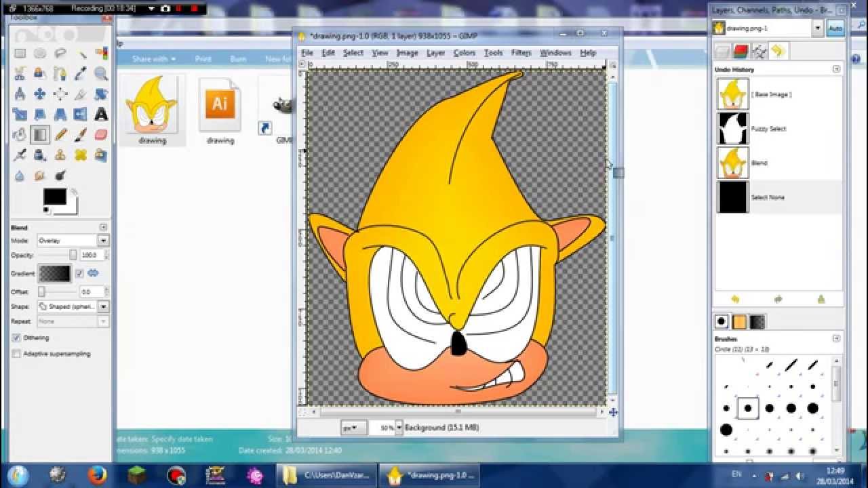Open Share with dropdown in Explorer window
The image size is (868, 488).
coord(154,59)
